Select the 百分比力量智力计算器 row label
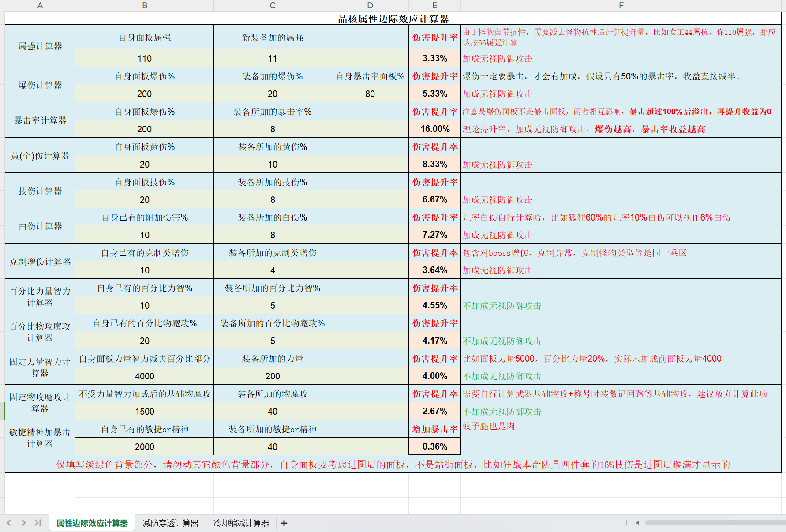 [x=40, y=296]
